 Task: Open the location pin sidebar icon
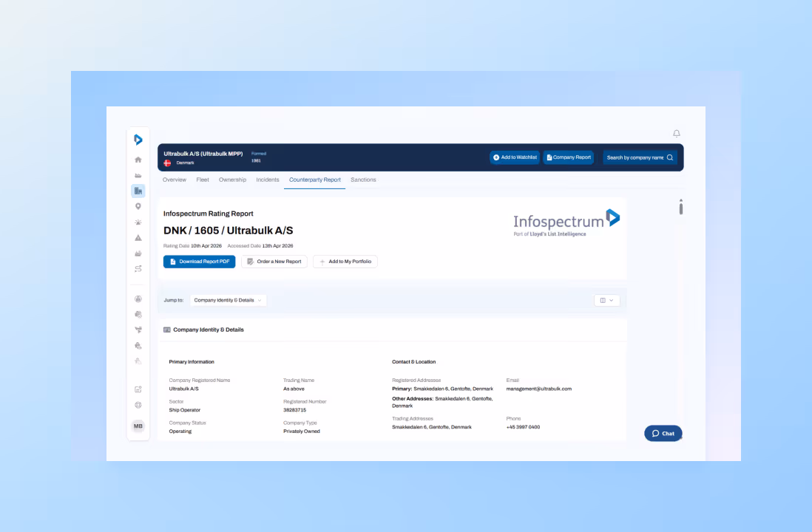point(138,206)
